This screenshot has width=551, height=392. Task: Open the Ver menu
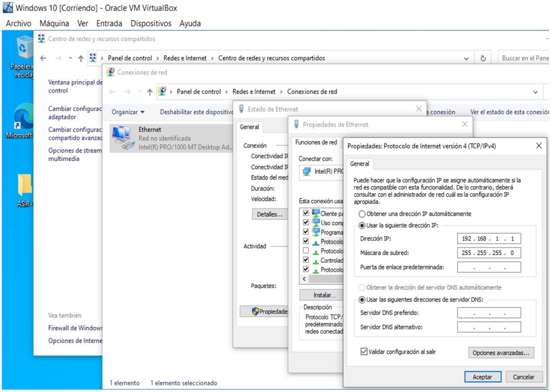tap(83, 24)
